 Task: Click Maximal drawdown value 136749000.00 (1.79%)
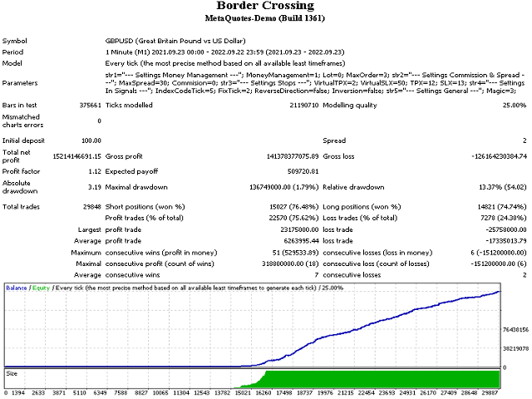pyautogui.click(x=284, y=187)
